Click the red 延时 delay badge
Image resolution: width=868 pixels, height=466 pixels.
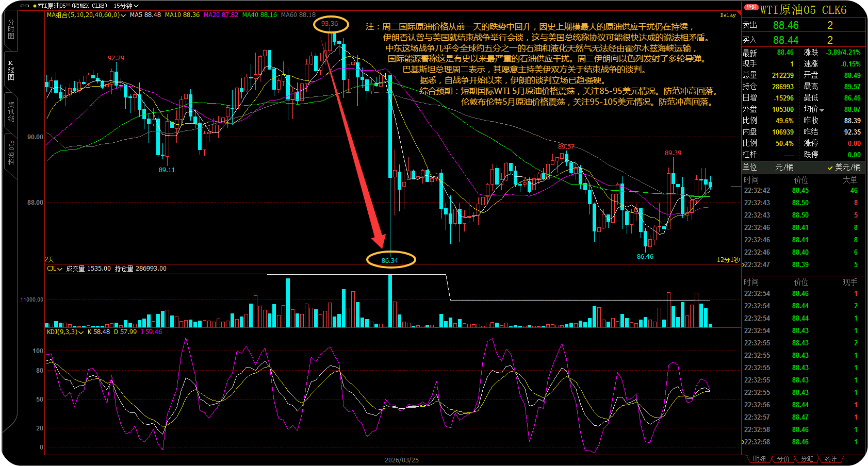[751, 7]
